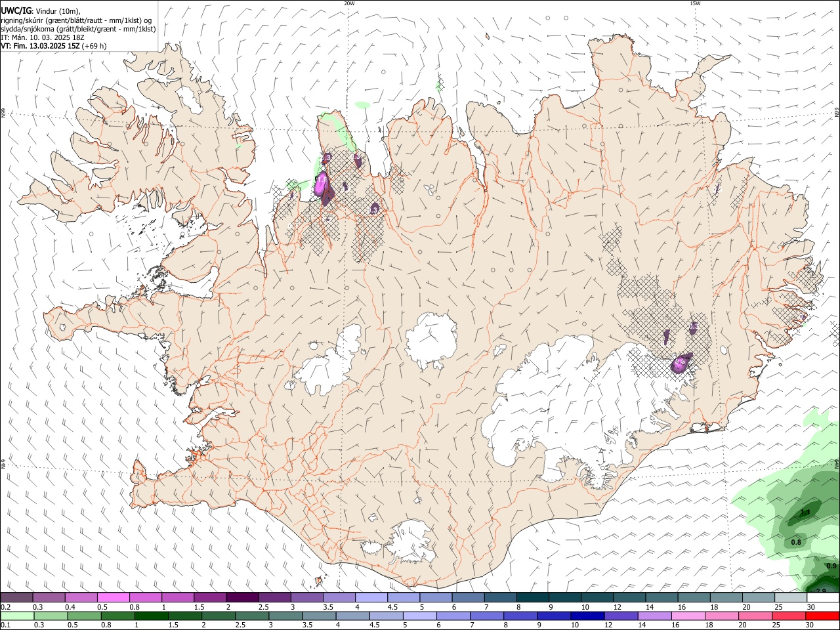Click the dark green rain core labeled 1.1
840x630 pixels.
[805, 512]
